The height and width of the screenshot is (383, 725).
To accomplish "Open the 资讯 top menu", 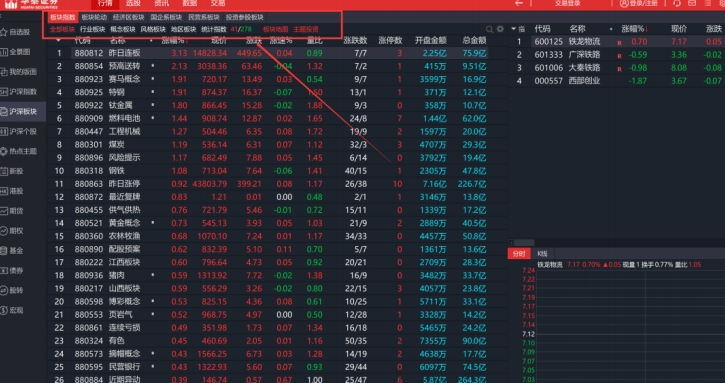I will point(161,3).
